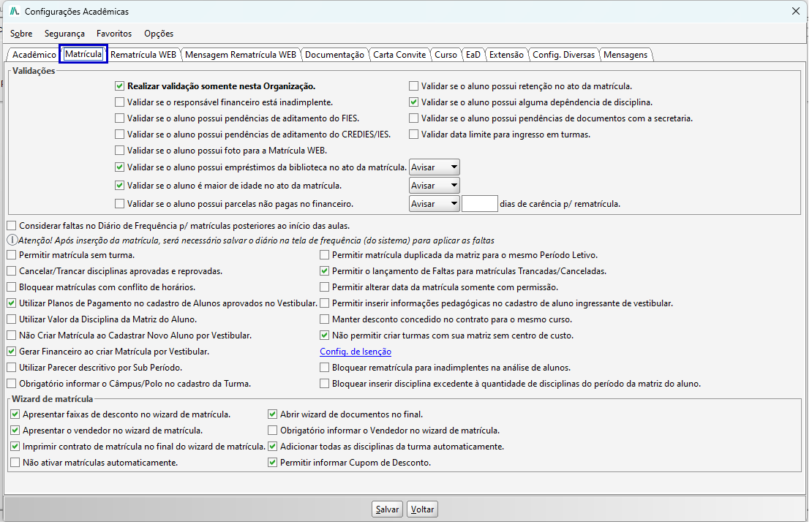The image size is (812, 527).
Task: Check Não ativar matrículas automaticamente
Action: pos(15,462)
